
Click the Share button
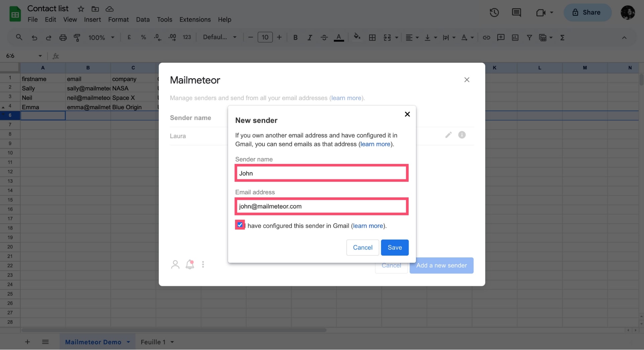[587, 12]
